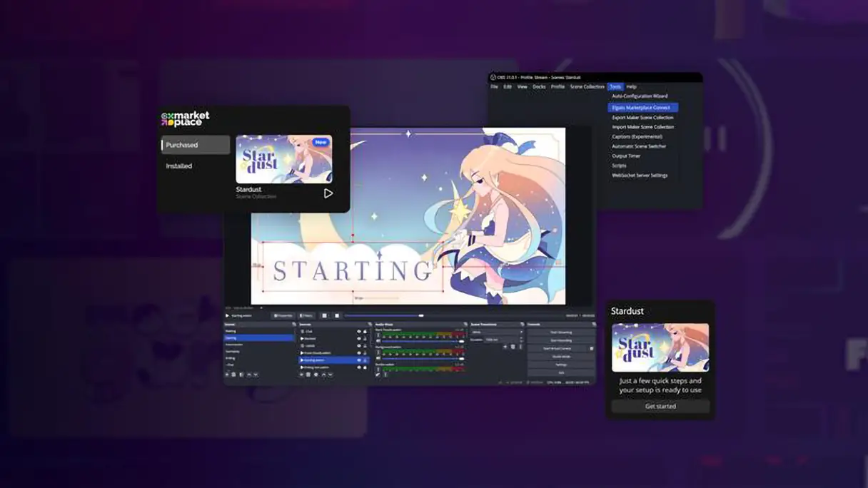Close the highlighted Tools menu
Screen dimensions: 868x488
pyautogui.click(x=615, y=86)
